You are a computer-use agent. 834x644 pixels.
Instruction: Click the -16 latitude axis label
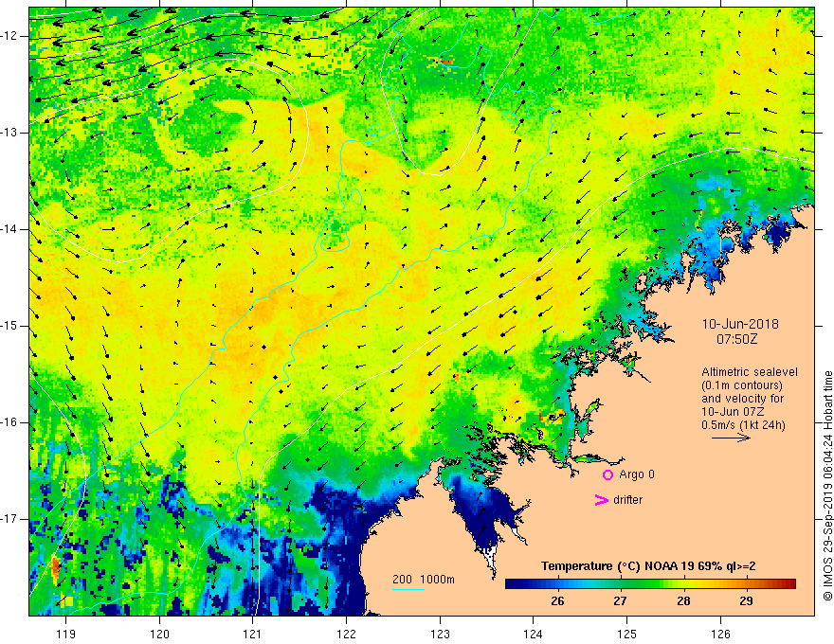10,422
